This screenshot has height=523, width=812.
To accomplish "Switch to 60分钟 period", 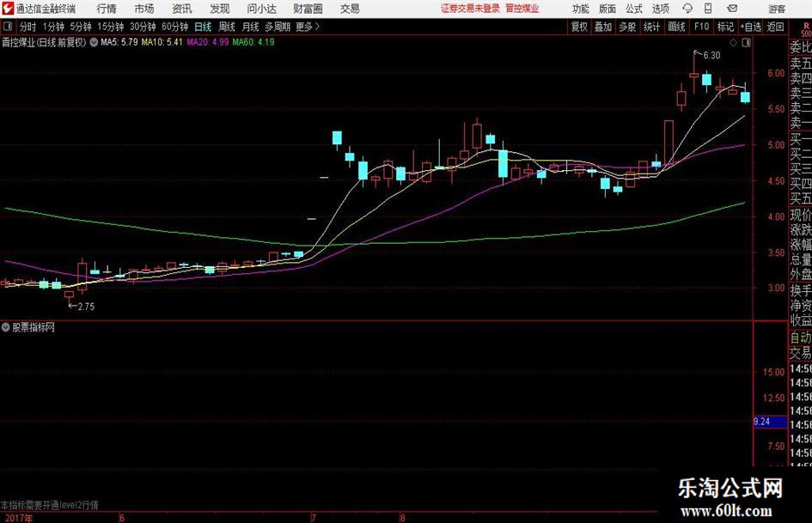I will [x=175, y=27].
